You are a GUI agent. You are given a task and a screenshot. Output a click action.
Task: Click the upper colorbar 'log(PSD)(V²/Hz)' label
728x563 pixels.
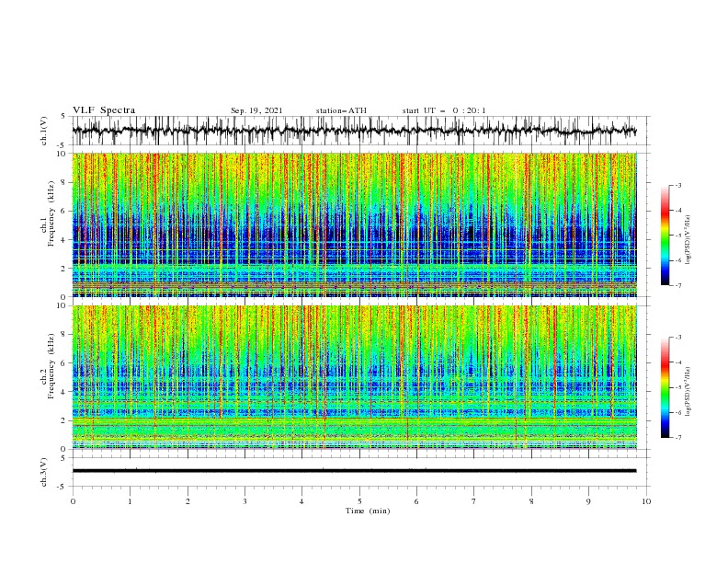(x=689, y=240)
